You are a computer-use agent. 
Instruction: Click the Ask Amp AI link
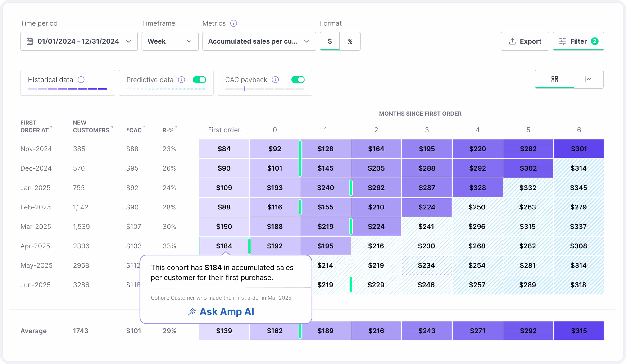(221, 312)
